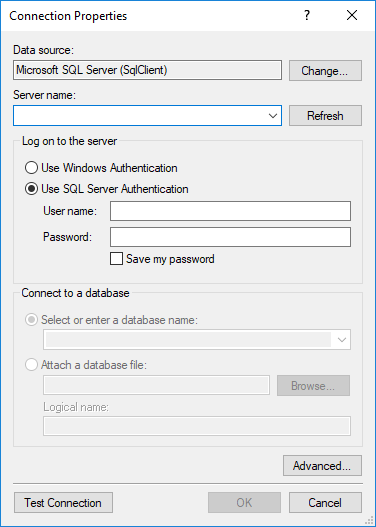This screenshot has width=376, height=527.
Task: Expand the Server name dropdown arrow
Action: coord(273,116)
